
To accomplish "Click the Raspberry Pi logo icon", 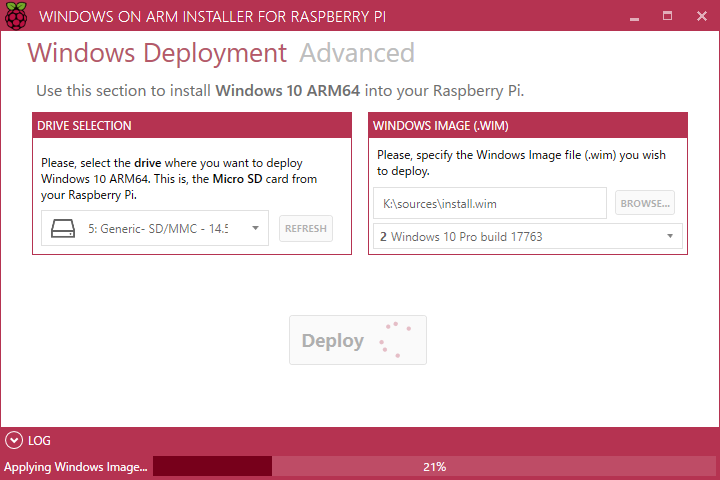I will click(16, 16).
